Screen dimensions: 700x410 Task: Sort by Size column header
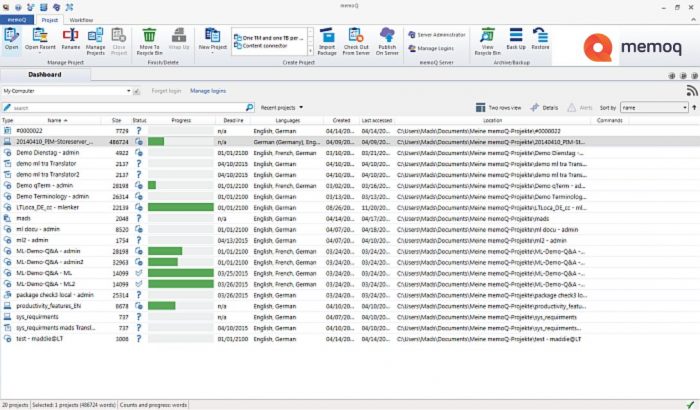point(116,120)
